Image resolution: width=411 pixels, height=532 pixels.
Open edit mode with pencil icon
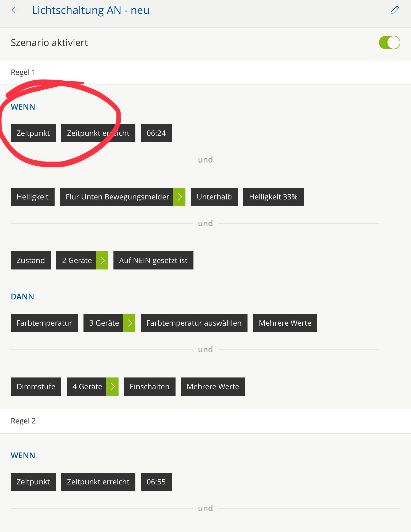395,10
